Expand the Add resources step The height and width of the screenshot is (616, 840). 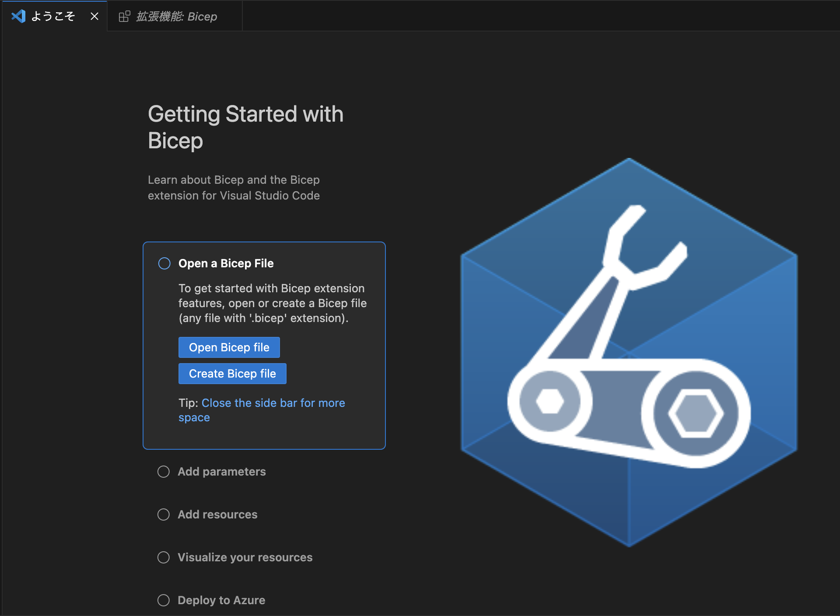[217, 514]
